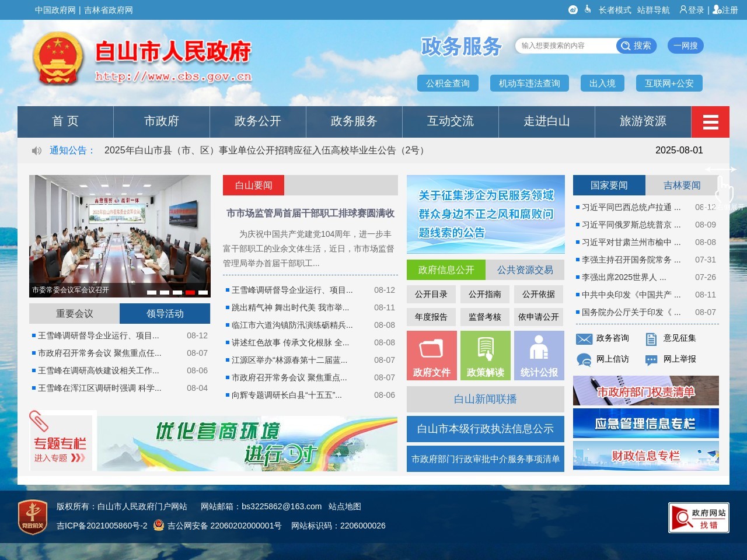This screenshot has width=747, height=560.
Task: Select the fourth carousel dot indicator
Action: 190,292
